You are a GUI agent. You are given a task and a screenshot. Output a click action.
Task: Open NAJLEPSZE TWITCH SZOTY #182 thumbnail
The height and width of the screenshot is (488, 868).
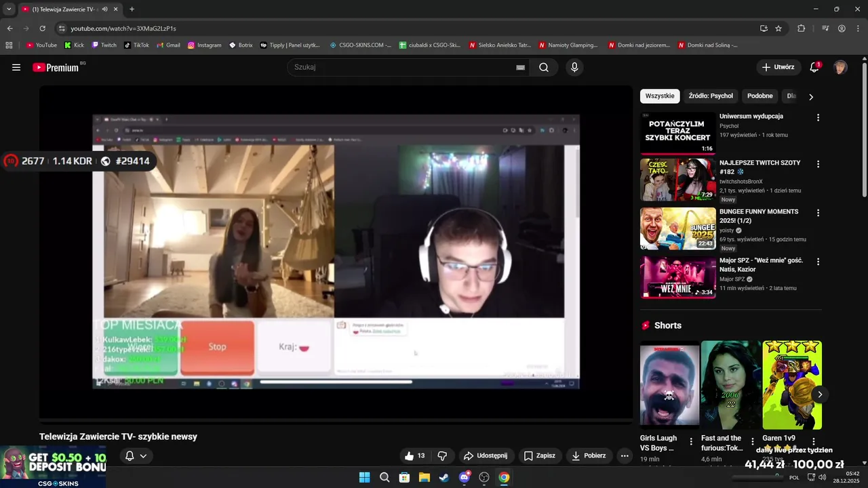(678, 180)
